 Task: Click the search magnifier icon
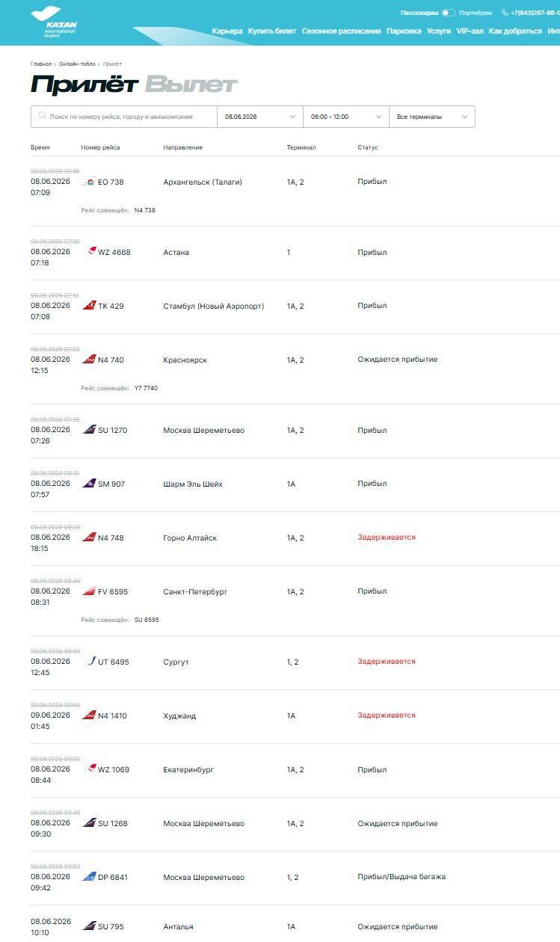pyautogui.click(x=43, y=116)
